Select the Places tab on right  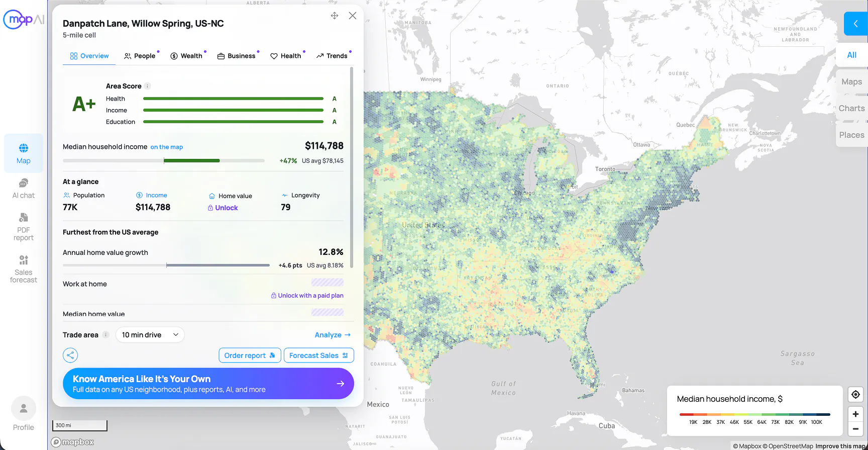tap(852, 135)
